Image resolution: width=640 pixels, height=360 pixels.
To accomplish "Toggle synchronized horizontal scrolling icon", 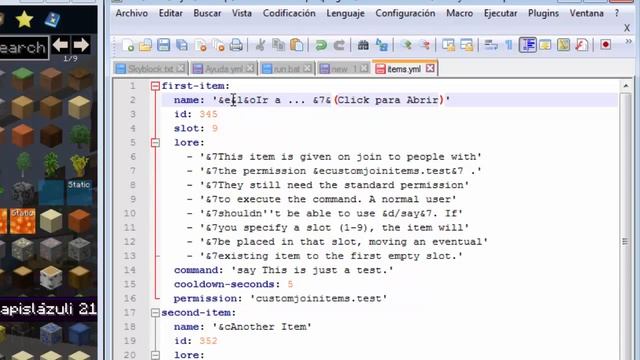I will [467, 45].
